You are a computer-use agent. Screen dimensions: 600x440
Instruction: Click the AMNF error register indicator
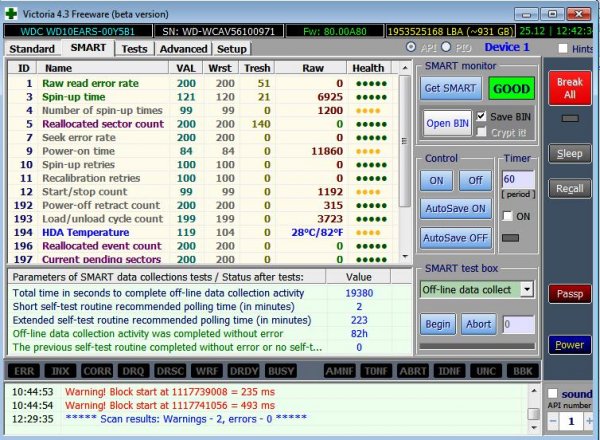tap(339, 371)
